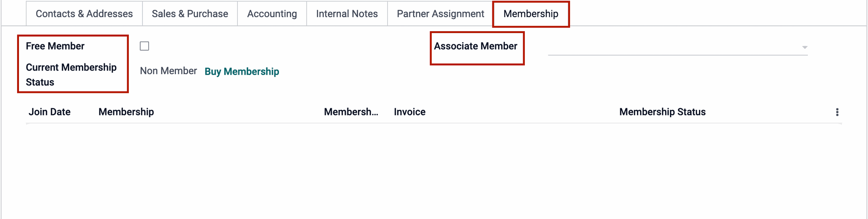
Task: Open the optional columns kebab menu
Action: click(837, 112)
